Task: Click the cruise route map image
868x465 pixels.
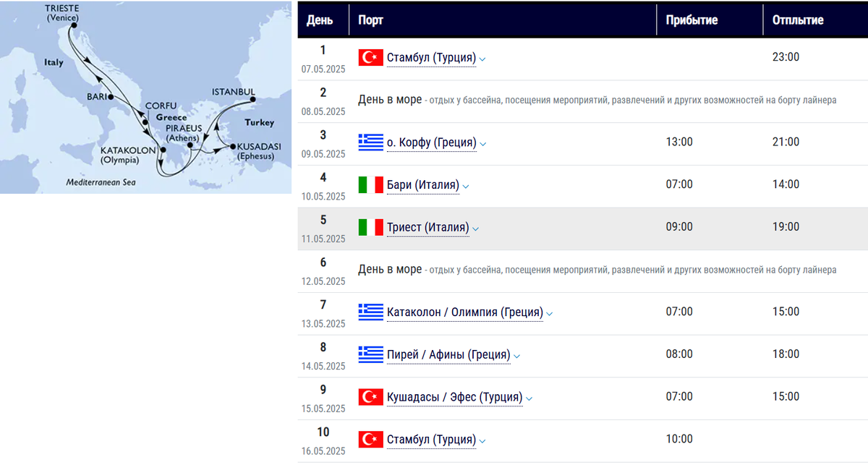Action: click(145, 97)
